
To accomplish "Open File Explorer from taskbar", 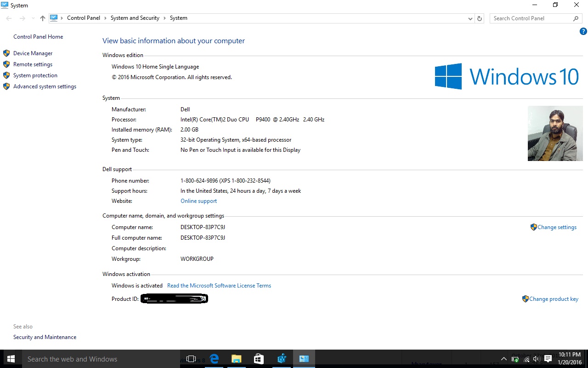I will (236, 359).
